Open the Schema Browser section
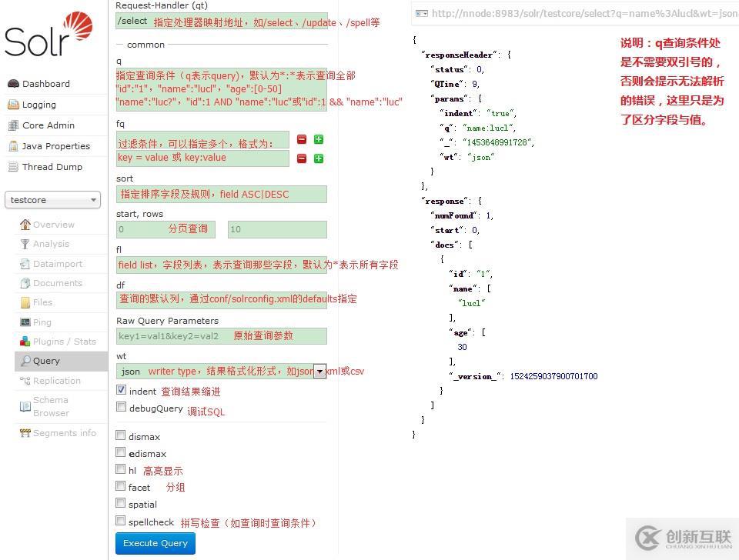 coord(51,406)
